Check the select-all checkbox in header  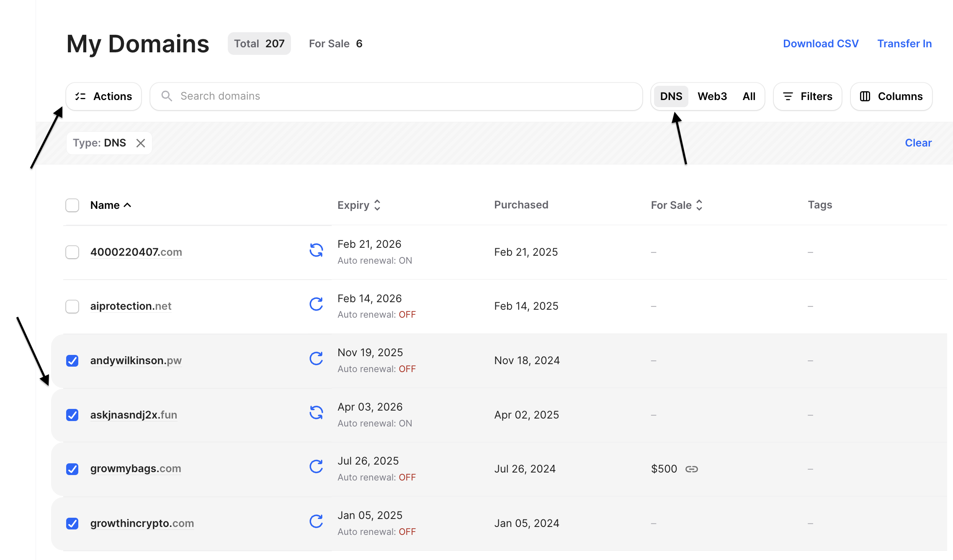tap(72, 206)
